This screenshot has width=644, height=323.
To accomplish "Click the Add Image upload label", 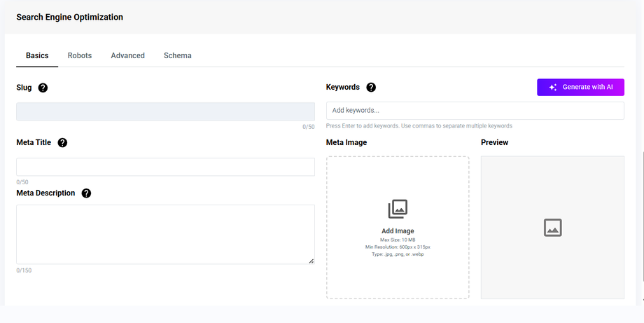I will [398, 231].
